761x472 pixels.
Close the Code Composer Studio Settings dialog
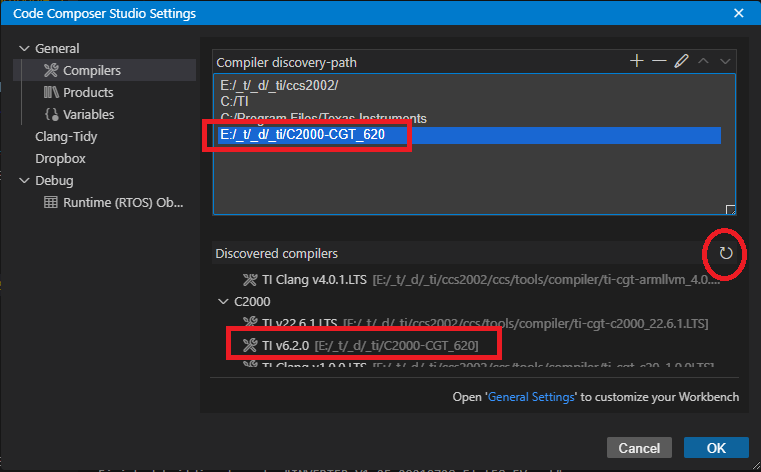(738, 13)
